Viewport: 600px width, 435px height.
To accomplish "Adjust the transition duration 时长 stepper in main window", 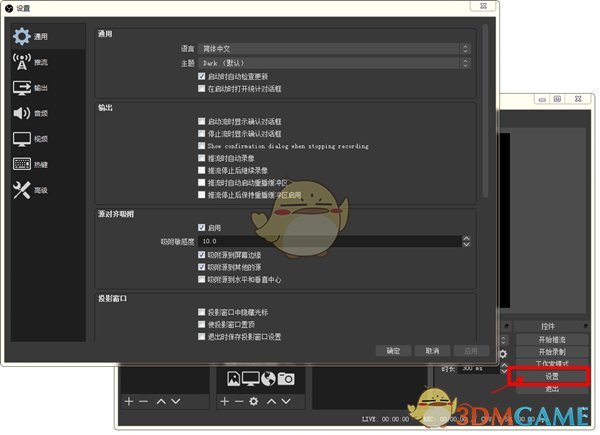I will [x=504, y=368].
